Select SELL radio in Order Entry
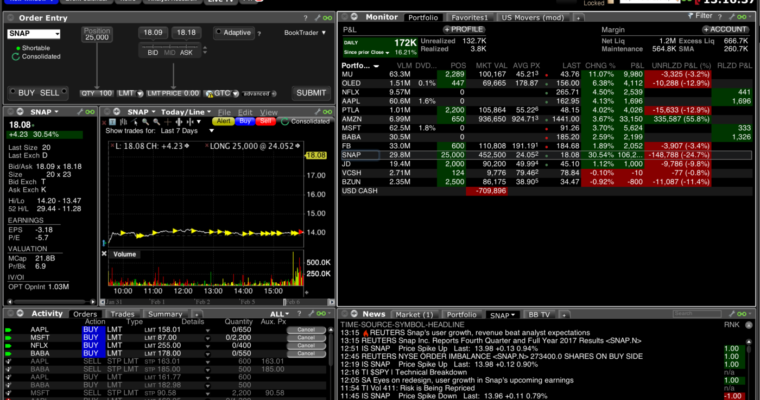760x400 pixels. click(x=63, y=92)
